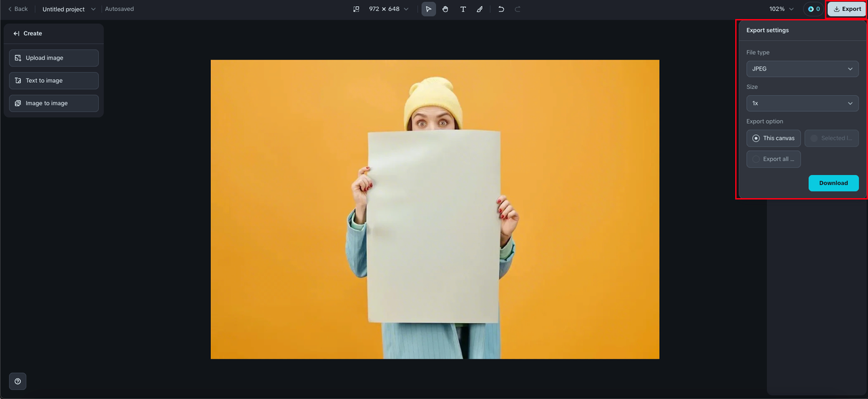Screen dimensions: 868x399
Task: Click the Export button
Action: pyautogui.click(x=847, y=9)
